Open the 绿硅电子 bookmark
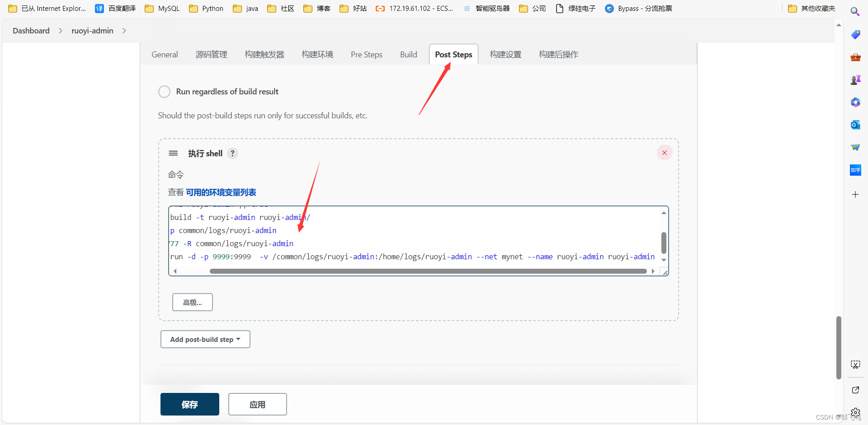This screenshot has height=425, width=868. pos(576,9)
